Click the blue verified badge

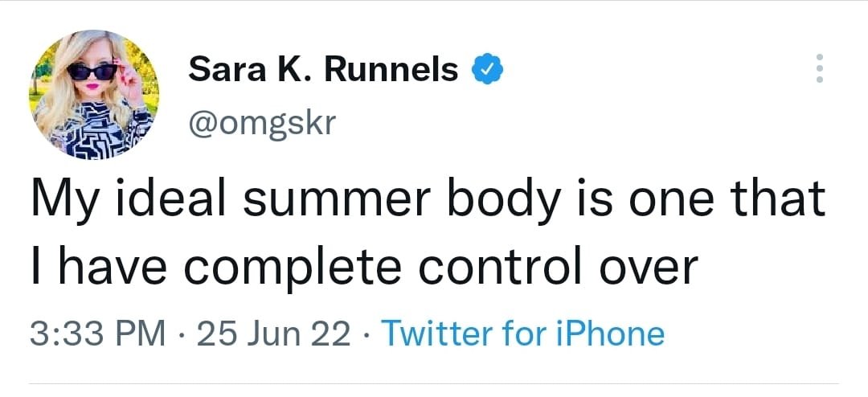tap(487, 71)
